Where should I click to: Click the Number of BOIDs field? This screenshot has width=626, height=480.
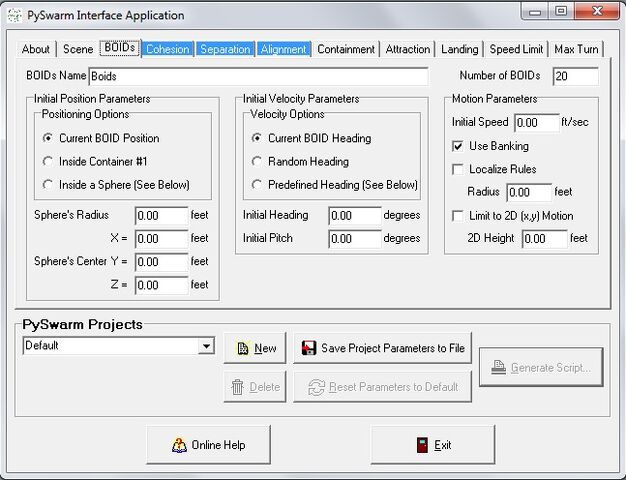tap(576, 76)
